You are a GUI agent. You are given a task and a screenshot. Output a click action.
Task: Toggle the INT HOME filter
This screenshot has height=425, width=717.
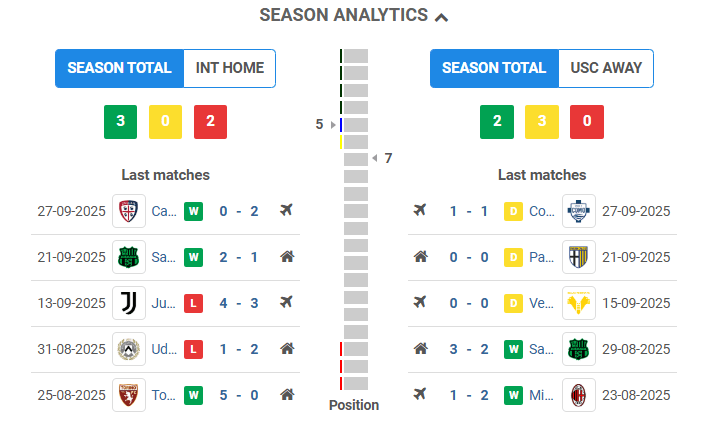coord(230,68)
